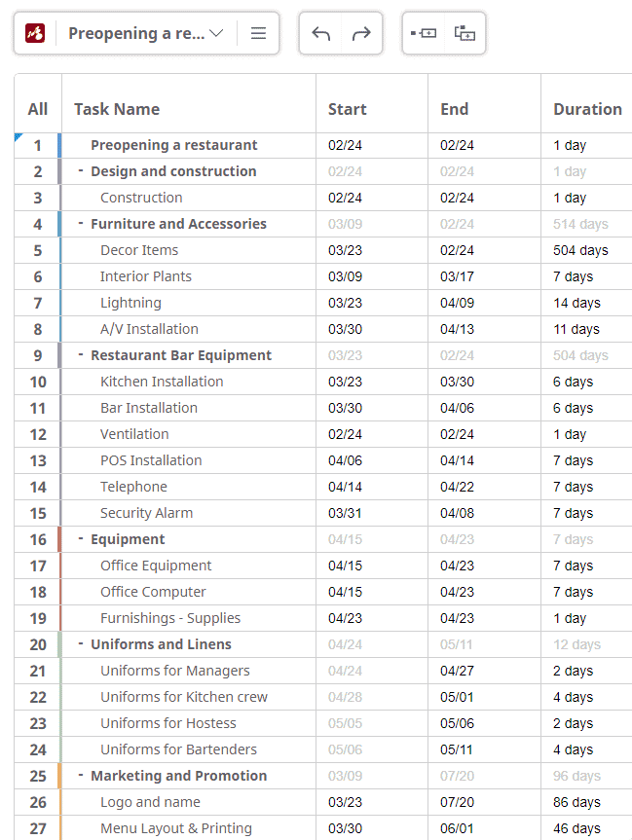
Task: Click row number 1
Action: coord(38,145)
